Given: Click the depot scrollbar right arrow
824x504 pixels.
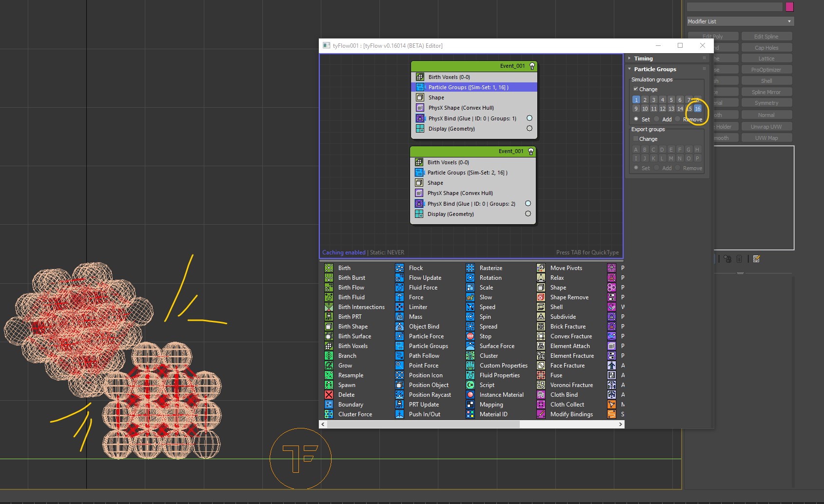Looking at the screenshot, I should pyautogui.click(x=620, y=425).
